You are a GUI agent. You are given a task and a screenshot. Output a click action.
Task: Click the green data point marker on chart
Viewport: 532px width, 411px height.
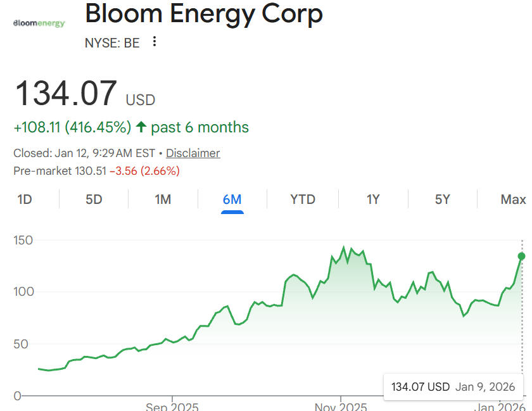click(522, 256)
